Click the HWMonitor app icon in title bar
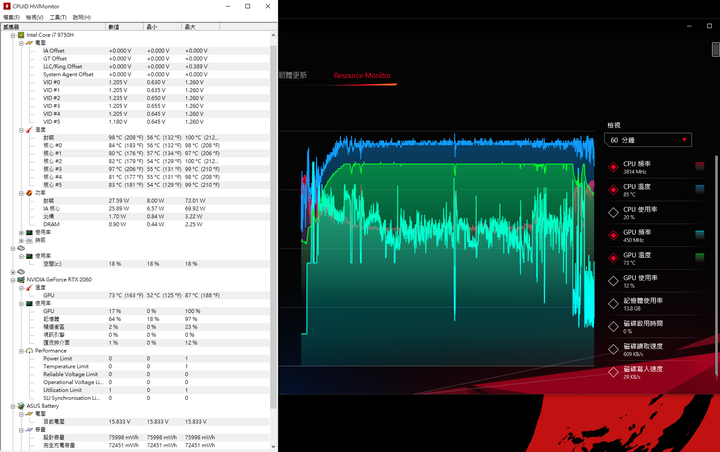This screenshot has width=720, height=452. tap(6, 6)
